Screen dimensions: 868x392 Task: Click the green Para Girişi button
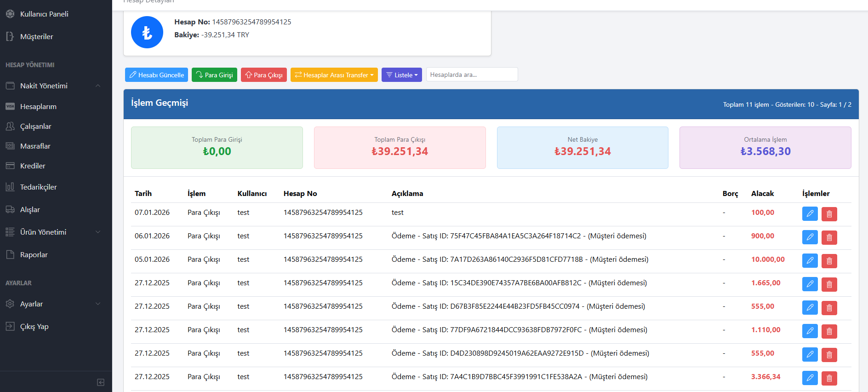click(214, 75)
